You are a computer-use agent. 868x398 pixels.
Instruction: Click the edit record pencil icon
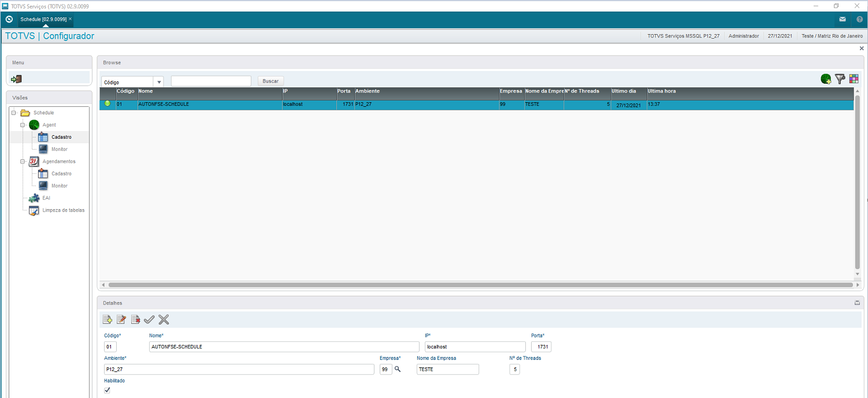[121, 319]
